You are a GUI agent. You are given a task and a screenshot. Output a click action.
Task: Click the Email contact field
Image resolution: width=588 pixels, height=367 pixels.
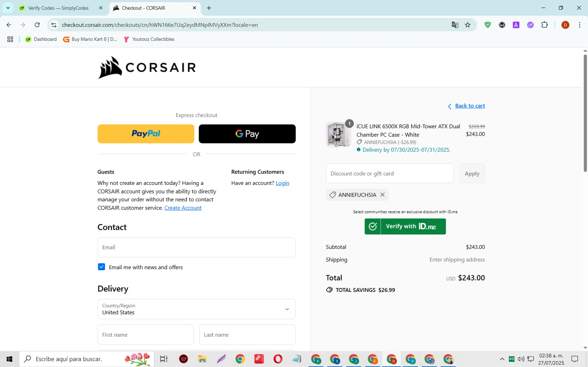coord(196,247)
